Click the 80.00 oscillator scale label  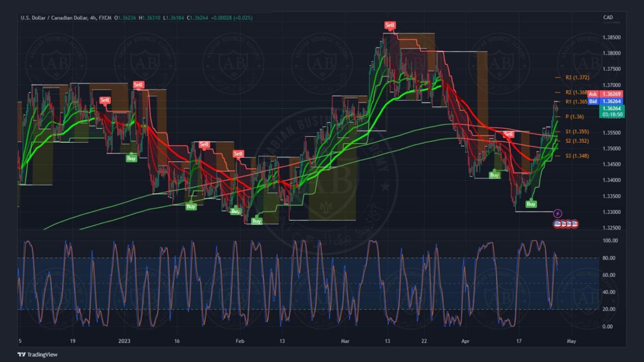pos(609,258)
